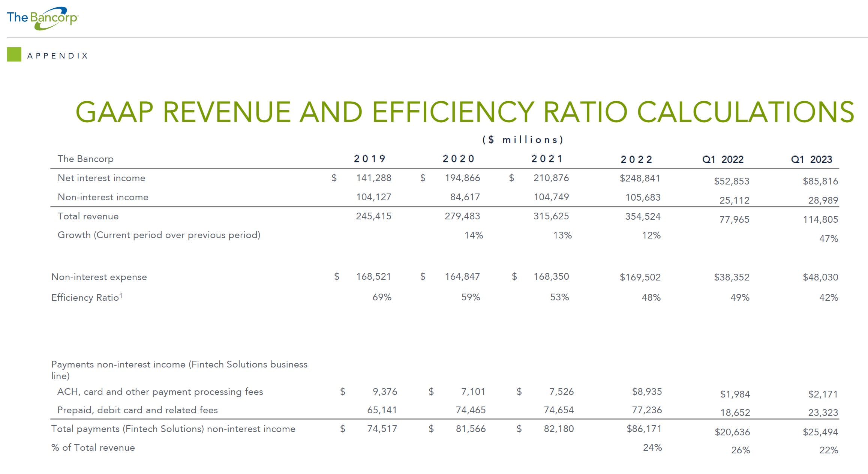Click the 2020 efficiency ratio 59%
This screenshot has width=868, height=474.
coord(471,297)
